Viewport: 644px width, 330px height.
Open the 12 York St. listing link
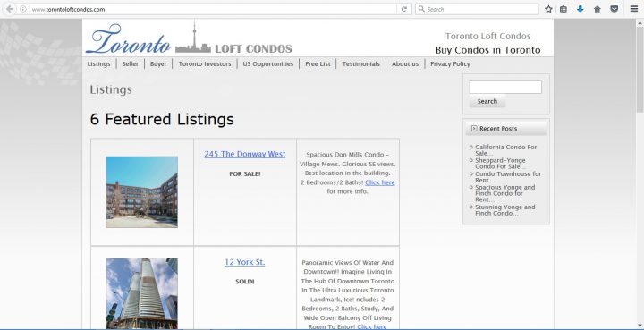click(x=245, y=262)
